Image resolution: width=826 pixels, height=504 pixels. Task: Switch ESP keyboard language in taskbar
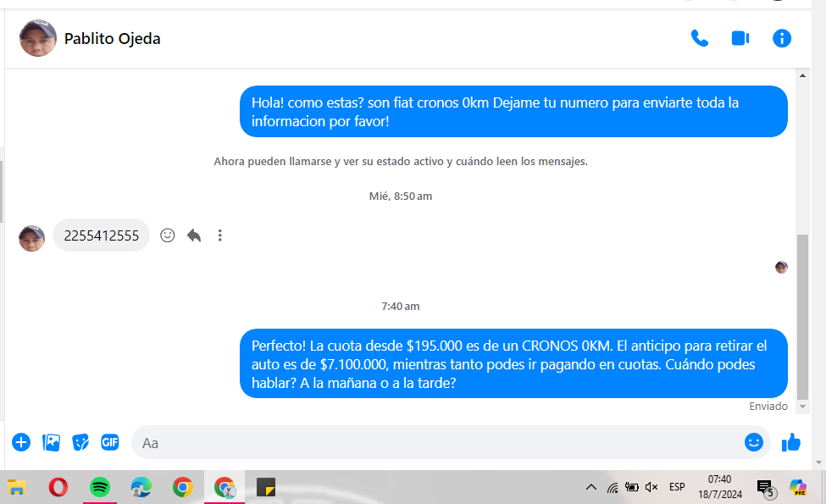point(677,487)
